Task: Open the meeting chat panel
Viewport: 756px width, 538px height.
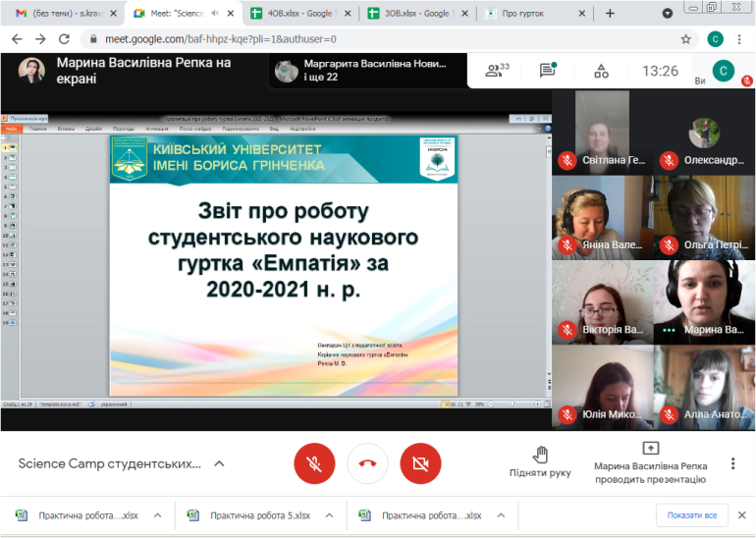Action: 548,71
